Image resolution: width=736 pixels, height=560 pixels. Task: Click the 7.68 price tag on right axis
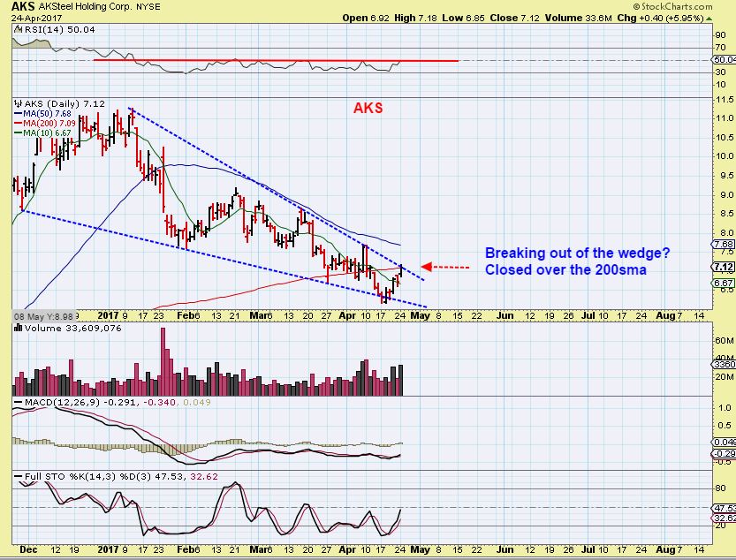724,245
